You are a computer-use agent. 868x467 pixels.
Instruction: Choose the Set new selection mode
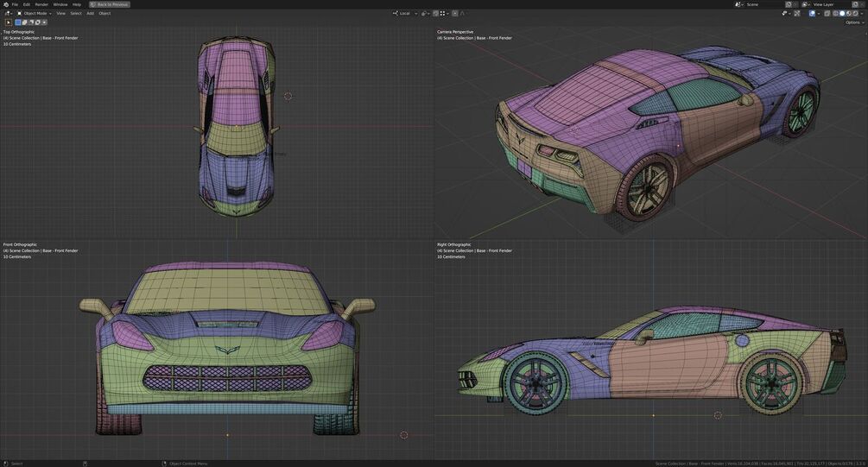pyautogui.click(x=18, y=22)
